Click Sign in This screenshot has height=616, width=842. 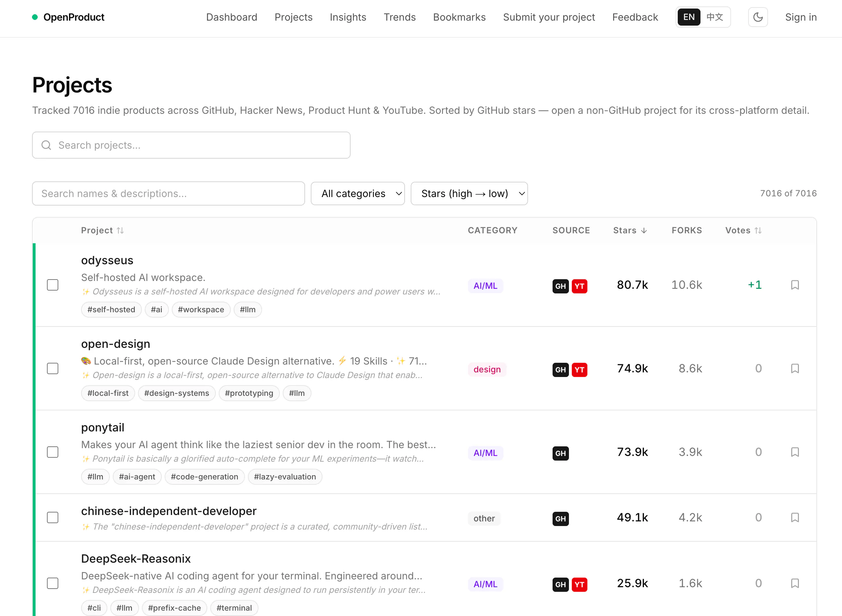click(x=801, y=17)
